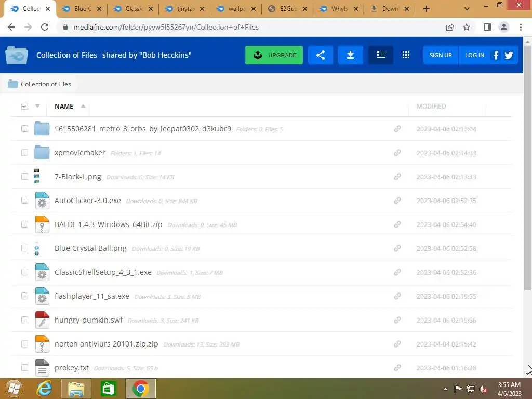Bookmark this page with the star icon
This screenshot has width=532, height=399.
pyautogui.click(x=467, y=27)
